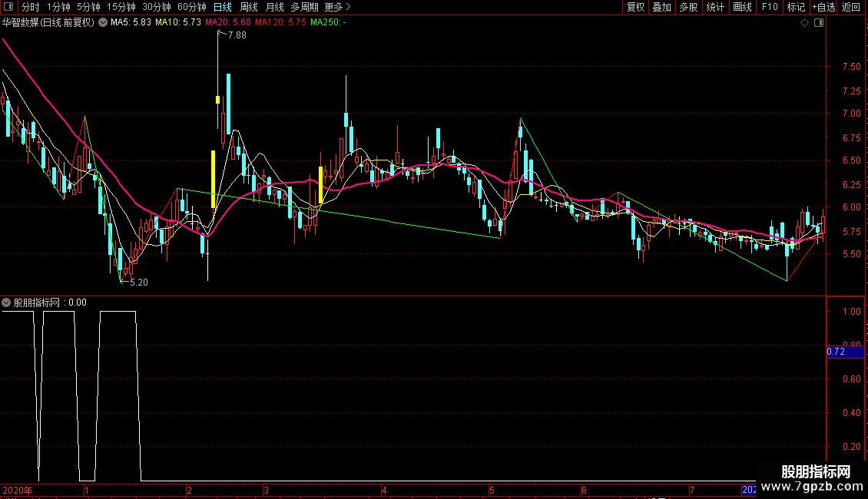The width and height of the screenshot is (868, 499).
Task: Click the 2020年 label on time axis
Action: 18,490
